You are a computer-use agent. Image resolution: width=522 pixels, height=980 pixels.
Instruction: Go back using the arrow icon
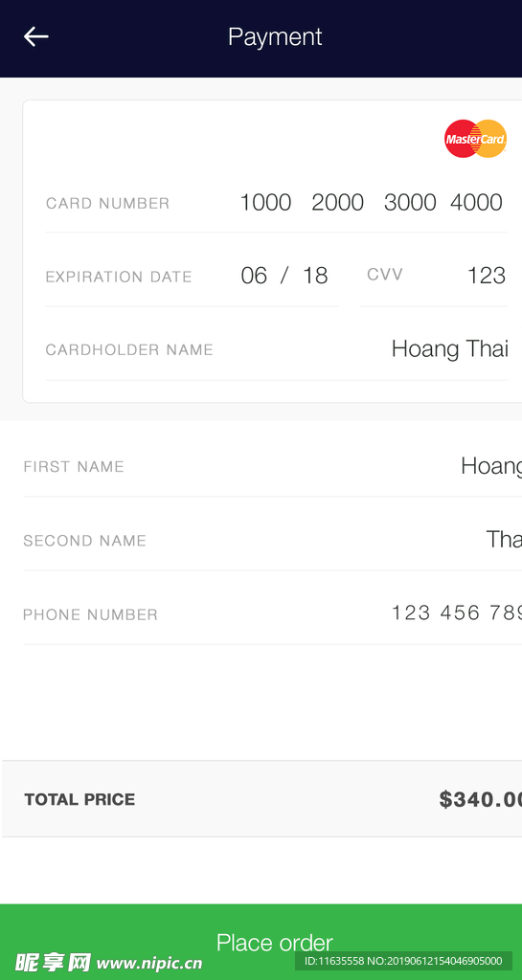coord(36,37)
